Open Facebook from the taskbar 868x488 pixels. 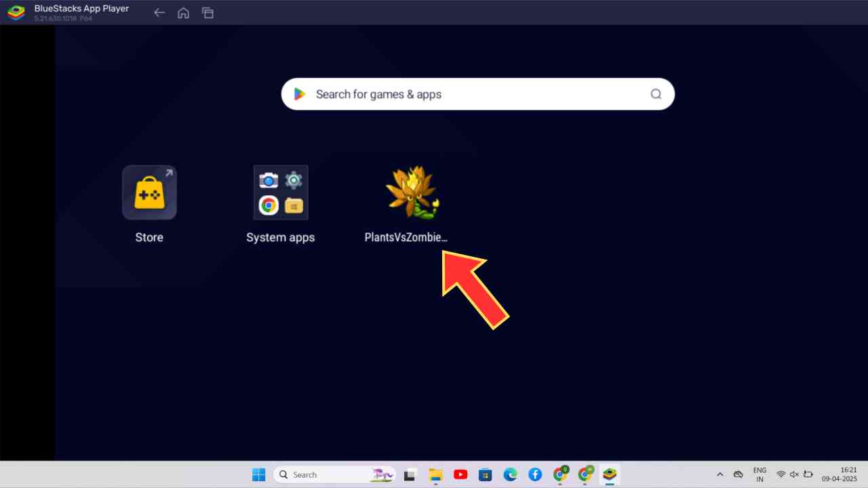coord(535,474)
